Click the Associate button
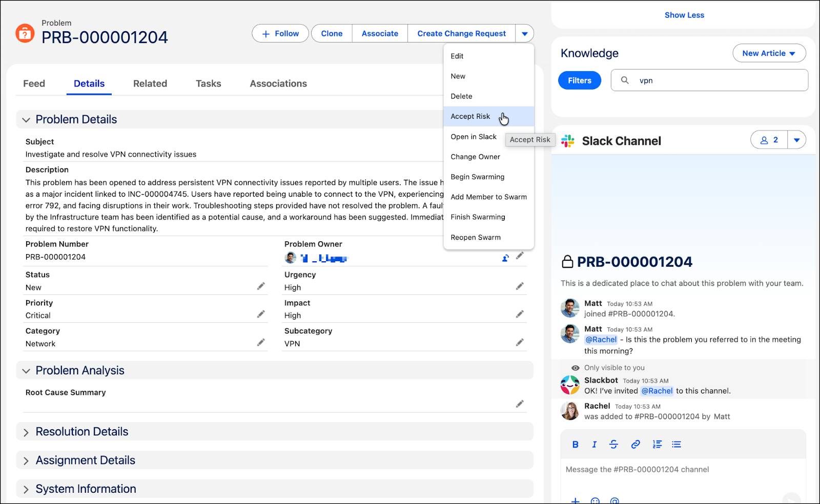 [380, 34]
